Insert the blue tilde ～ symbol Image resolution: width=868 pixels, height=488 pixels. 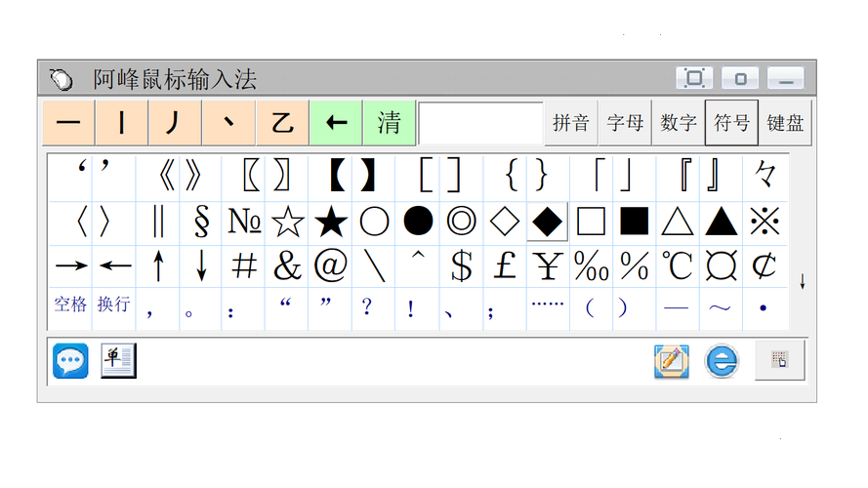(719, 307)
